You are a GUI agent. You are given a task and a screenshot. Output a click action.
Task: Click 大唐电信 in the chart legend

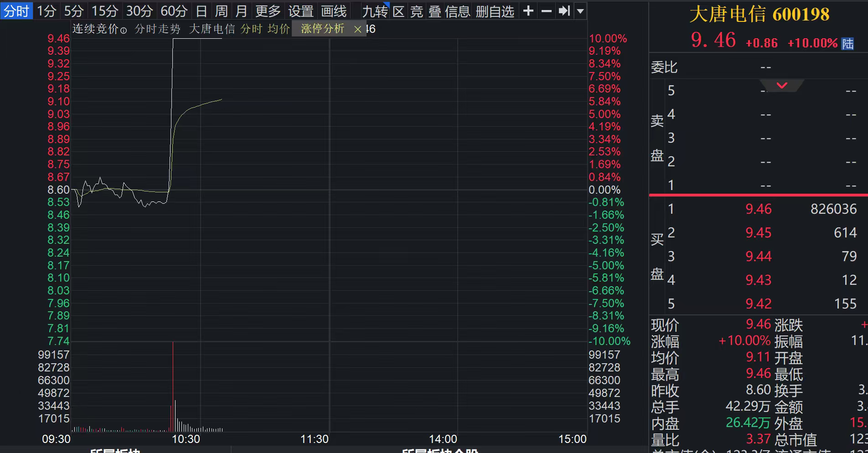point(212,29)
